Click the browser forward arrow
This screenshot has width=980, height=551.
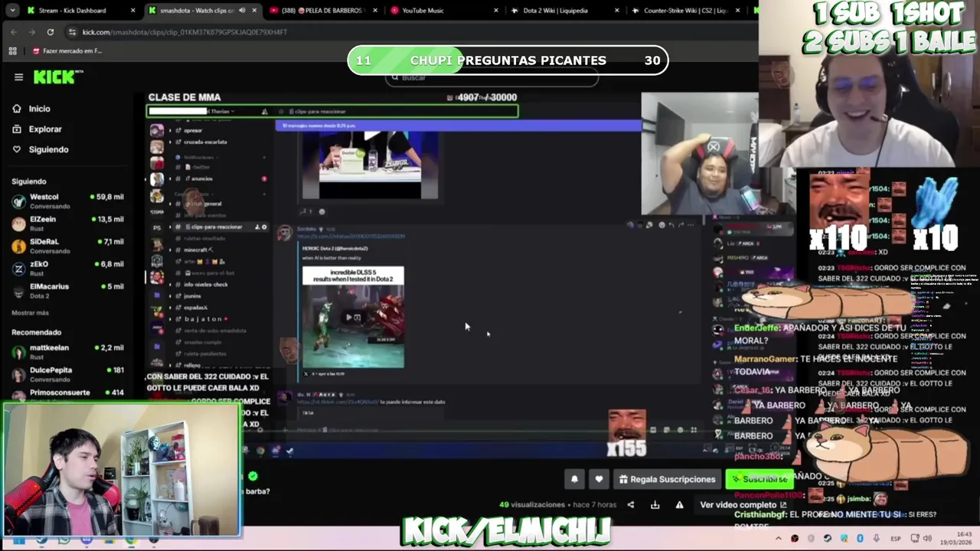(x=32, y=32)
